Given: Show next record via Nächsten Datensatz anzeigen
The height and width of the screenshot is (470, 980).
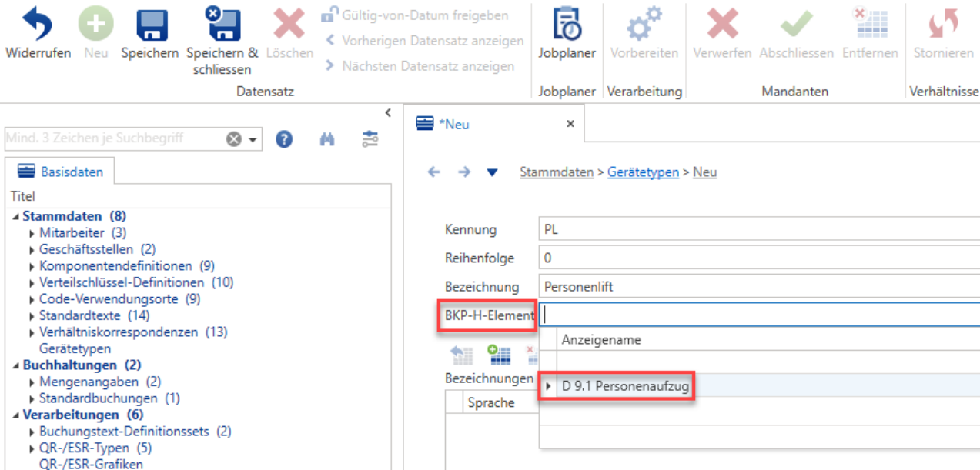Looking at the screenshot, I should click(419, 66).
